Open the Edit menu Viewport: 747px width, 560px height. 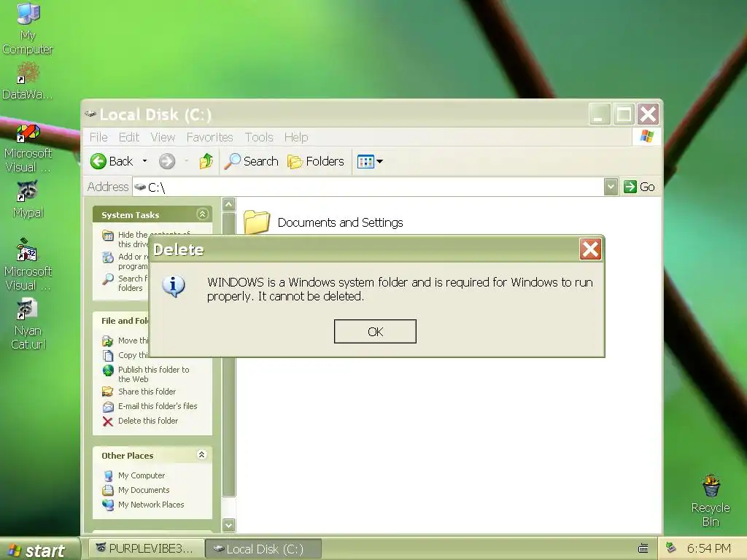click(128, 137)
